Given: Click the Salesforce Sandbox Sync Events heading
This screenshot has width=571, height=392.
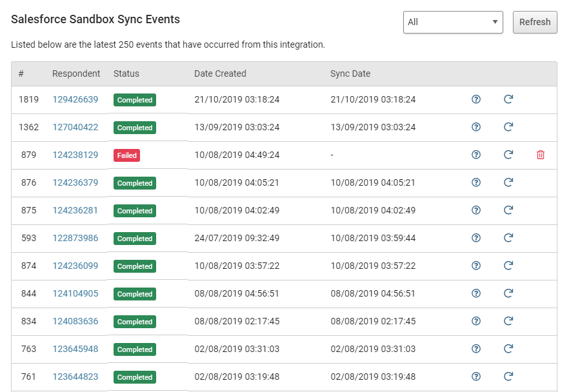Looking at the screenshot, I should [x=95, y=19].
